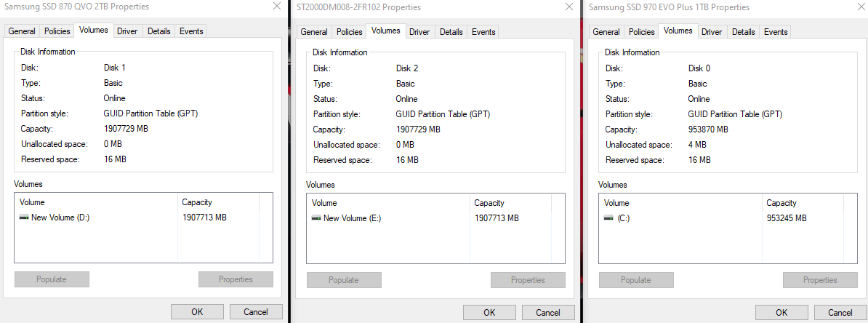This screenshot has width=868, height=323.
Task: Close the ST2000DM008-2FR102 Properties window
Action: tap(569, 7)
